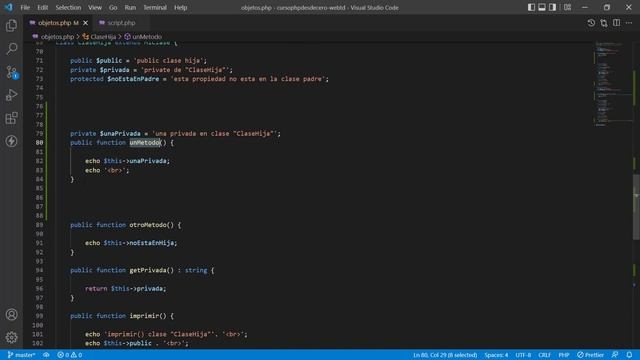The image size is (640, 360).
Task: Click $privada property on line 72
Action: click(x=114, y=70)
